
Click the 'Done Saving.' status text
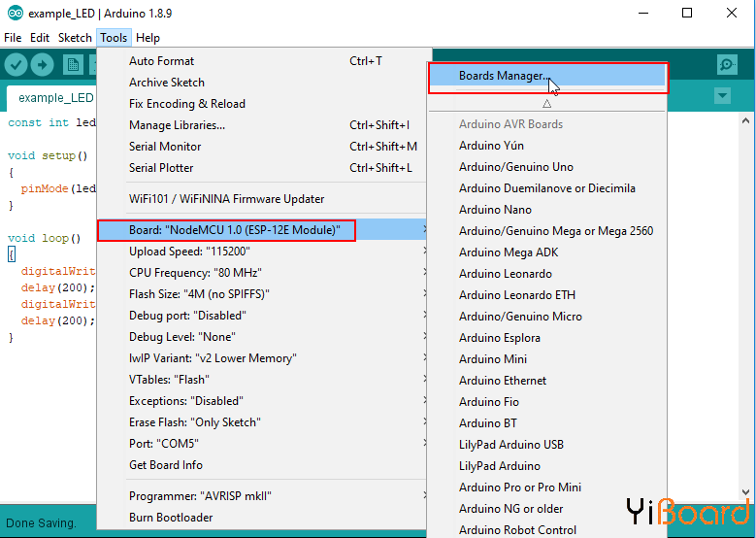coord(41,522)
